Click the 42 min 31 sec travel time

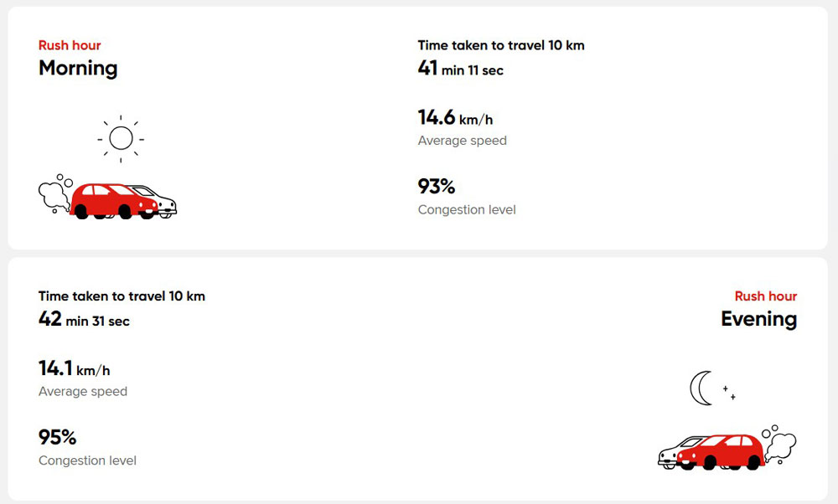click(x=84, y=320)
